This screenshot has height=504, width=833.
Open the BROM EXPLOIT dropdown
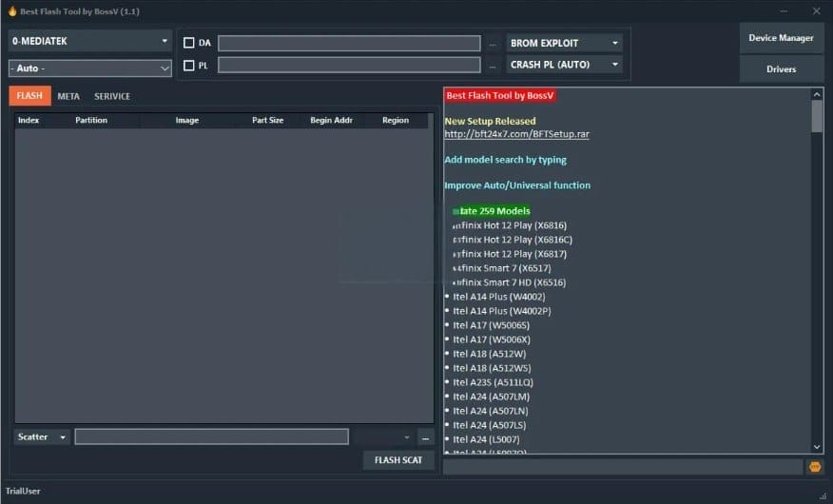(564, 43)
